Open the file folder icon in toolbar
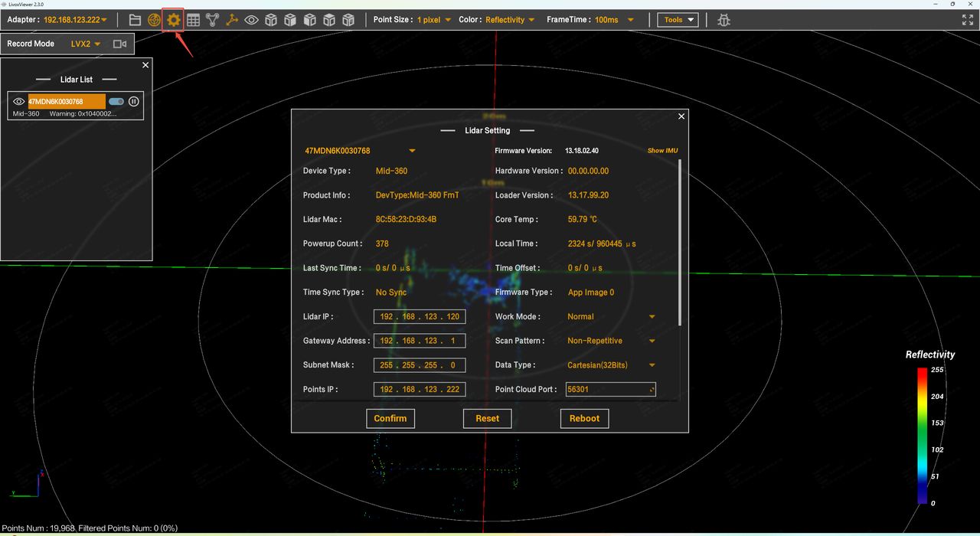Viewport: 980px width, 536px height. [x=135, y=20]
